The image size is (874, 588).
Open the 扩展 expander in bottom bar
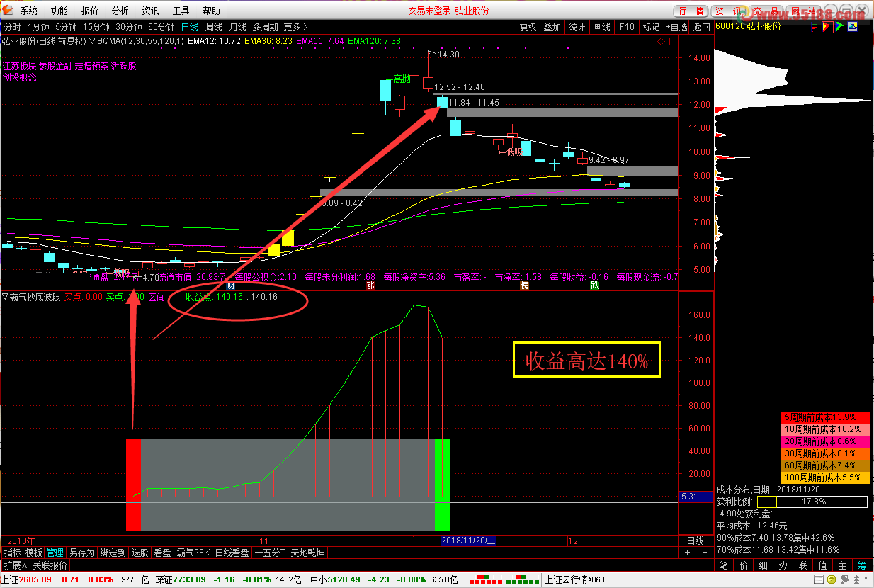coord(15,565)
